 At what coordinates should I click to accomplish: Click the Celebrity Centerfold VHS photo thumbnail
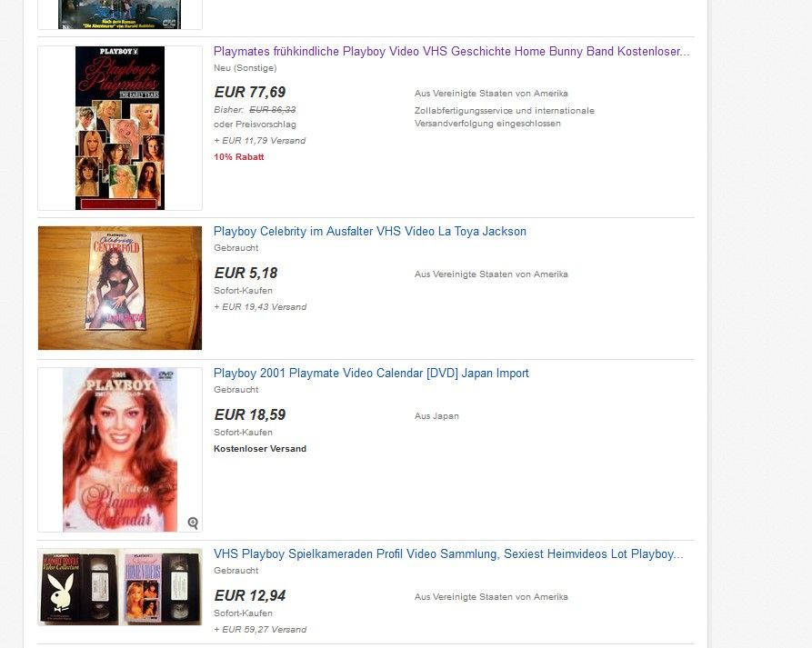coord(120,288)
